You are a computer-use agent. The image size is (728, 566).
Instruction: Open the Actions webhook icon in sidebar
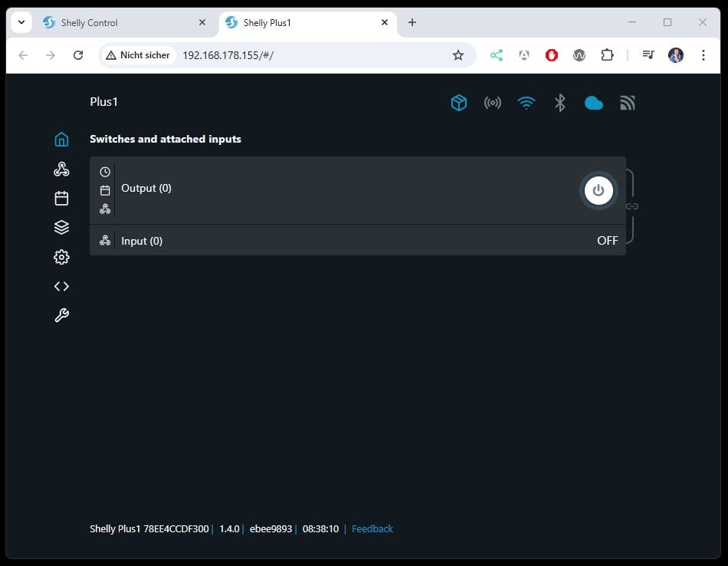pos(61,169)
